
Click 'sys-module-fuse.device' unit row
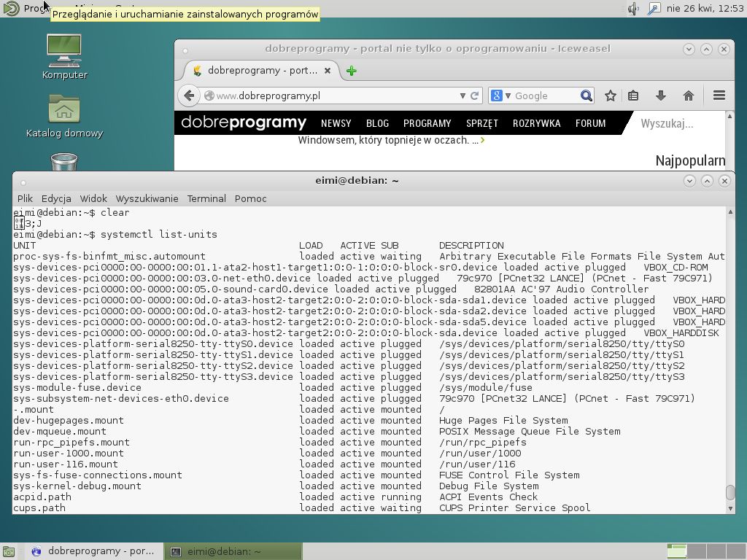pos(273,388)
